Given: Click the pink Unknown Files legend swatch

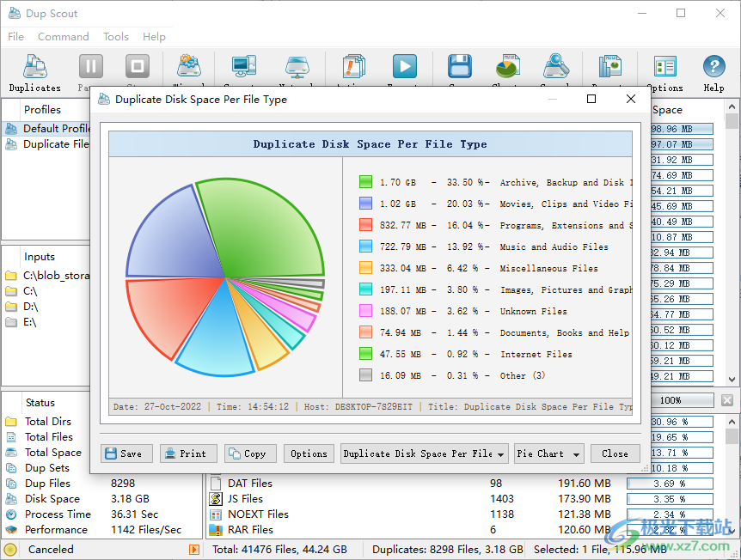Looking at the screenshot, I should tap(365, 311).
